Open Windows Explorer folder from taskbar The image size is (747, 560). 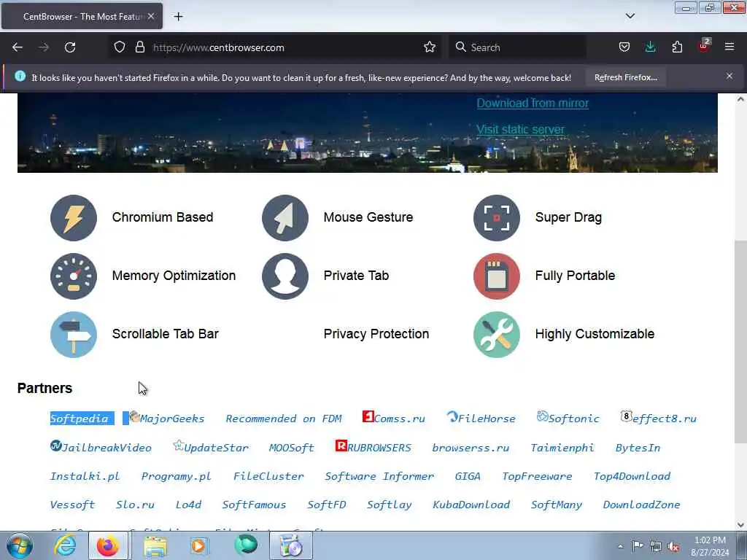pyautogui.click(x=155, y=545)
